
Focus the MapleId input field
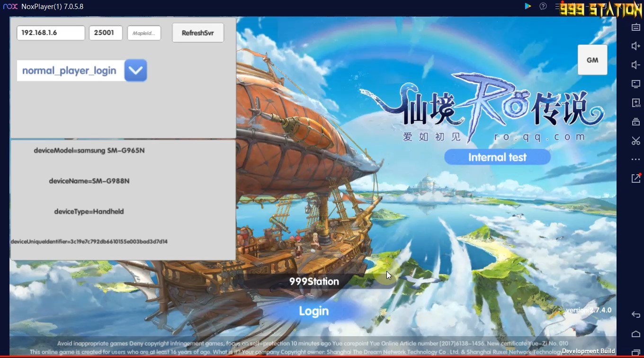coord(144,33)
